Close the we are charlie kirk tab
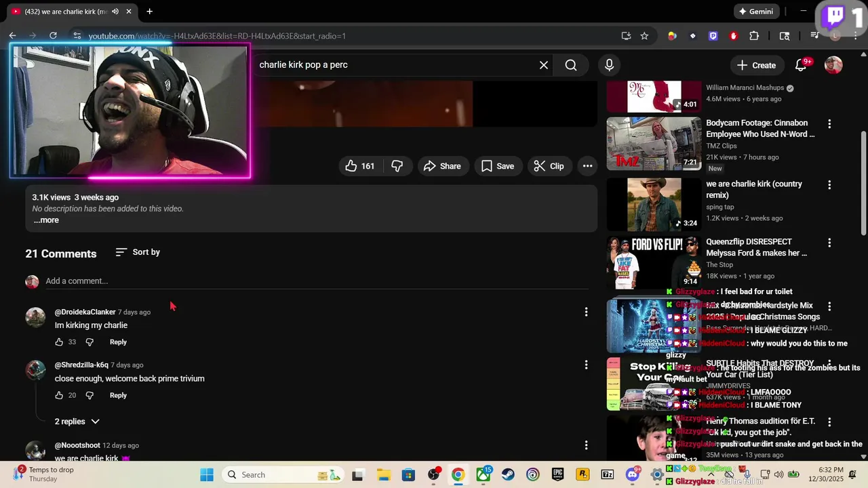This screenshot has height=488, width=868. coord(129,12)
